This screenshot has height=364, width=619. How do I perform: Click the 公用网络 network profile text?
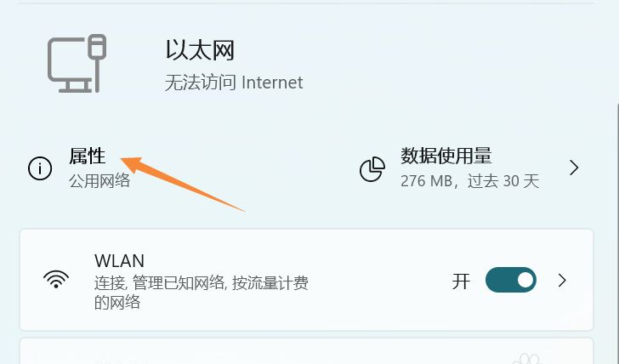tap(99, 181)
